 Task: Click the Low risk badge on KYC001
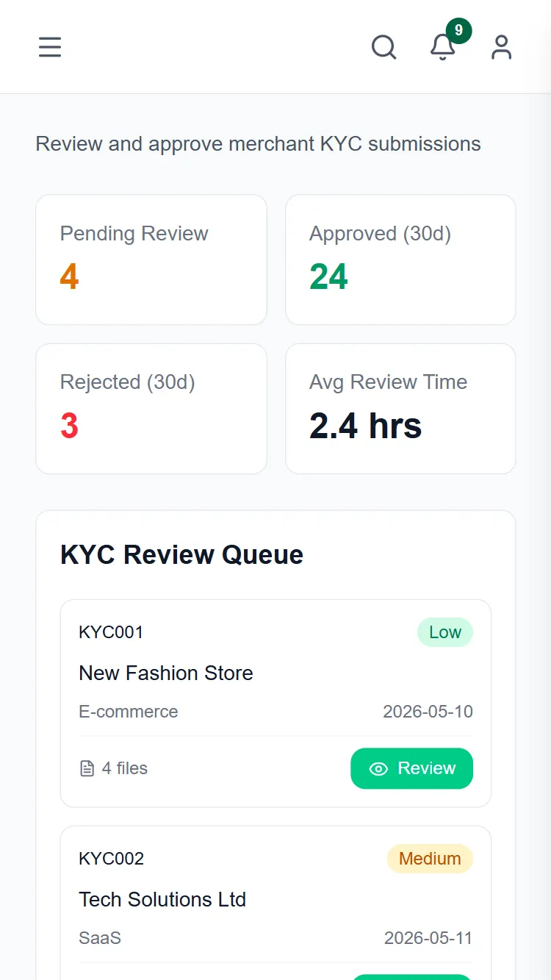[445, 632]
